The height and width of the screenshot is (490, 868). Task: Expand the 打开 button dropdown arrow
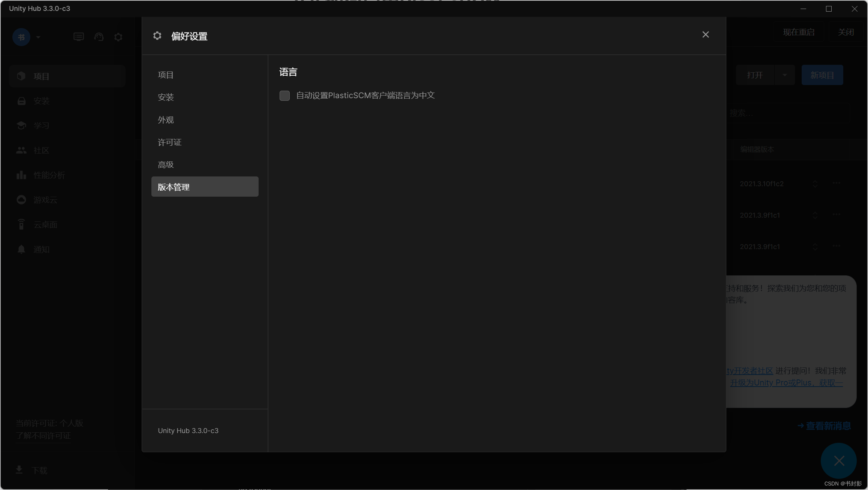784,75
